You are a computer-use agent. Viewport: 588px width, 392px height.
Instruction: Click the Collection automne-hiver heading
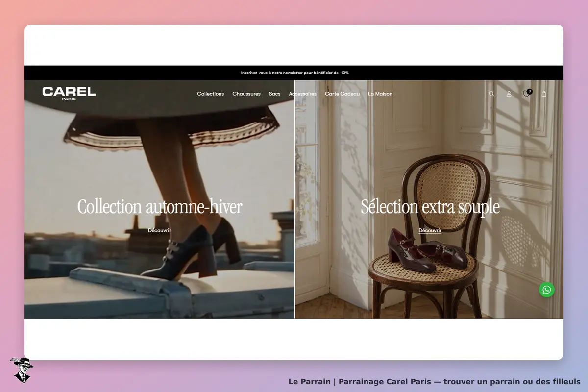tap(160, 206)
